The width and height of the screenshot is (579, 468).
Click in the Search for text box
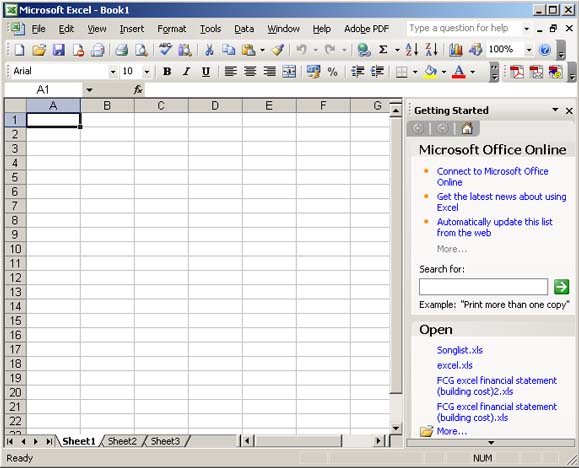point(483,287)
